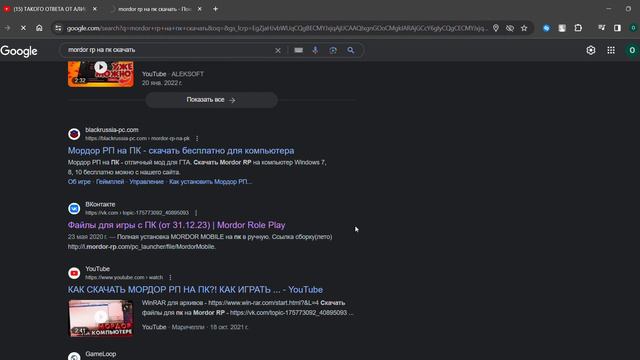Open 'Файлы для игры с ПК' VK result
Viewport: 640px width, 360px height.
(176, 225)
